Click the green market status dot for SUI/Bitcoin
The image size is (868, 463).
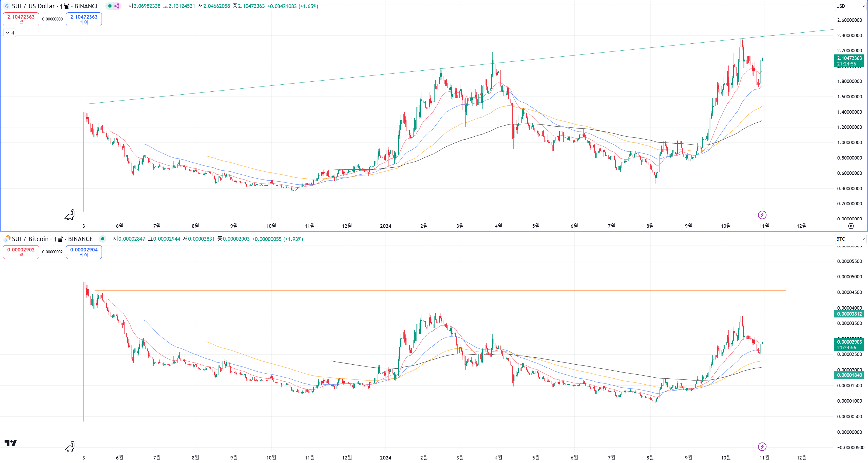(x=103, y=239)
